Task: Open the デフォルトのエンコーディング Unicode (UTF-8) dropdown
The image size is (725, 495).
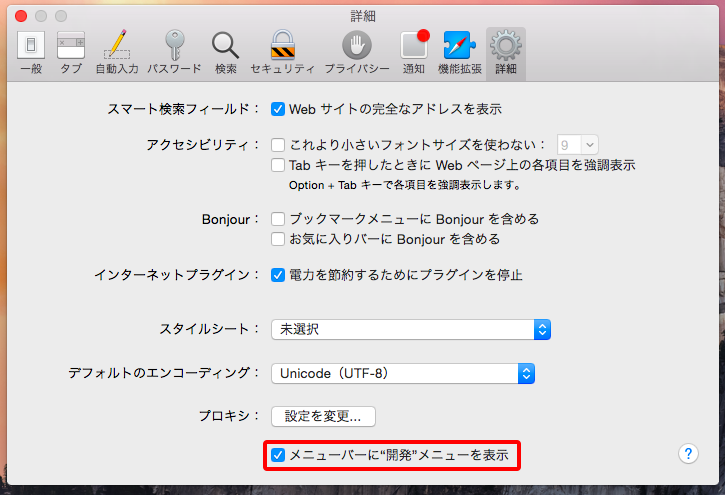Action: (403, 373)
